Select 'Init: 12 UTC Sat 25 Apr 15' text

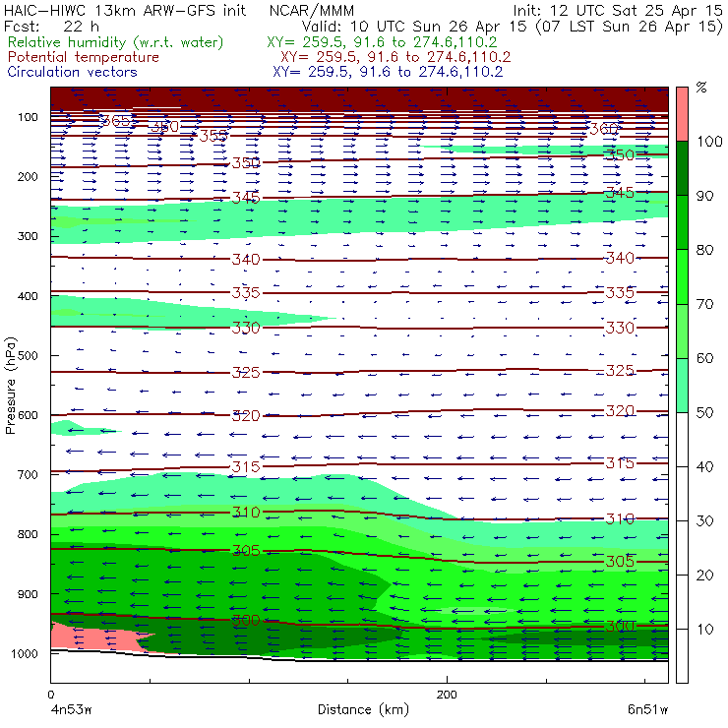tap(618, 10)
